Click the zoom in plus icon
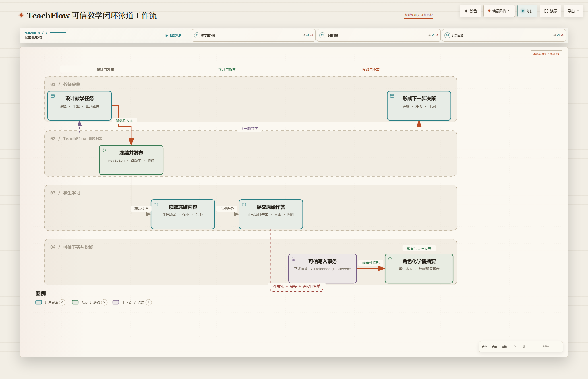588x379 pixels. click(558, 347)
